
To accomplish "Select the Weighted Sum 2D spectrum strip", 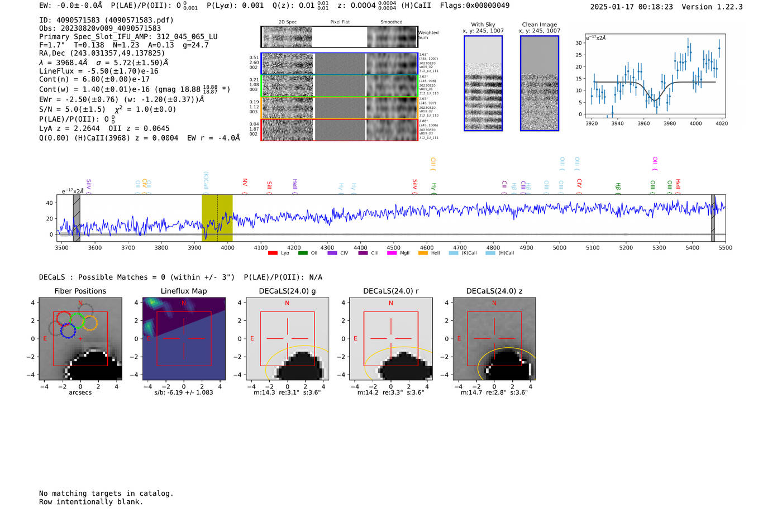I will [340, 37].
